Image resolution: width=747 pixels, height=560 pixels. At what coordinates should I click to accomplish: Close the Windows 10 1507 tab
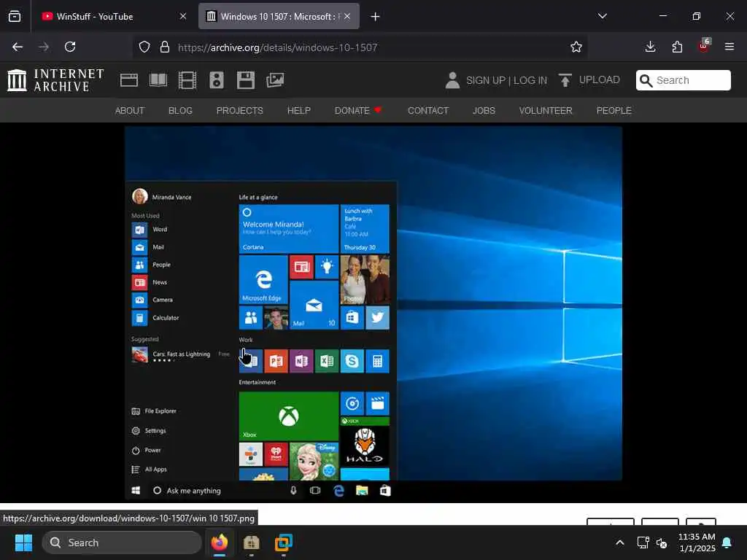point(347,16)
